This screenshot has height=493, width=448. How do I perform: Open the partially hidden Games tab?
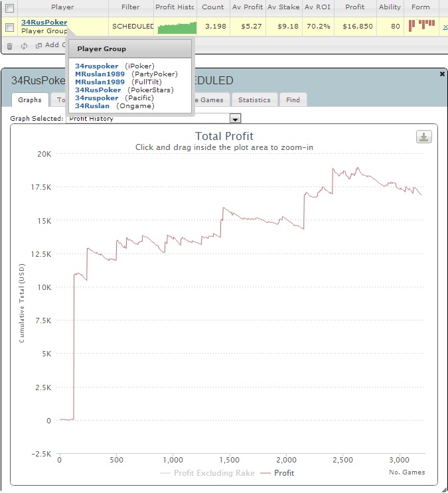pyautogui.click(x=210, y=100)
